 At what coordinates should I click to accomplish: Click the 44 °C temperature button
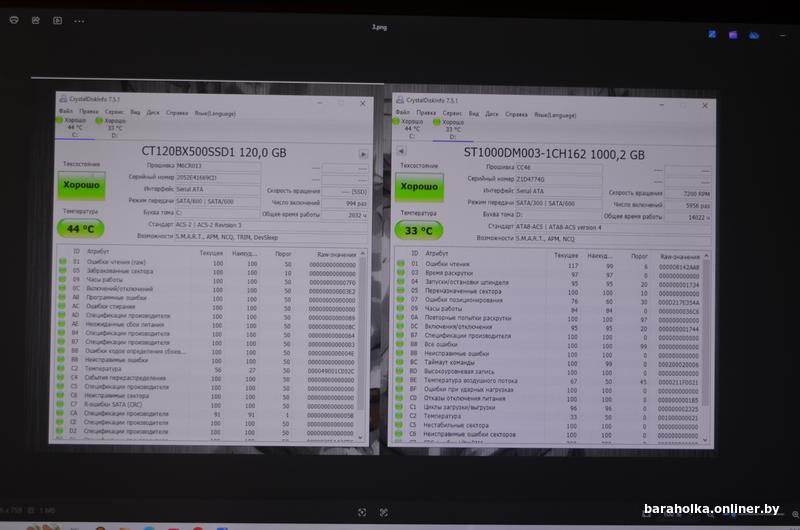point(81,229)
